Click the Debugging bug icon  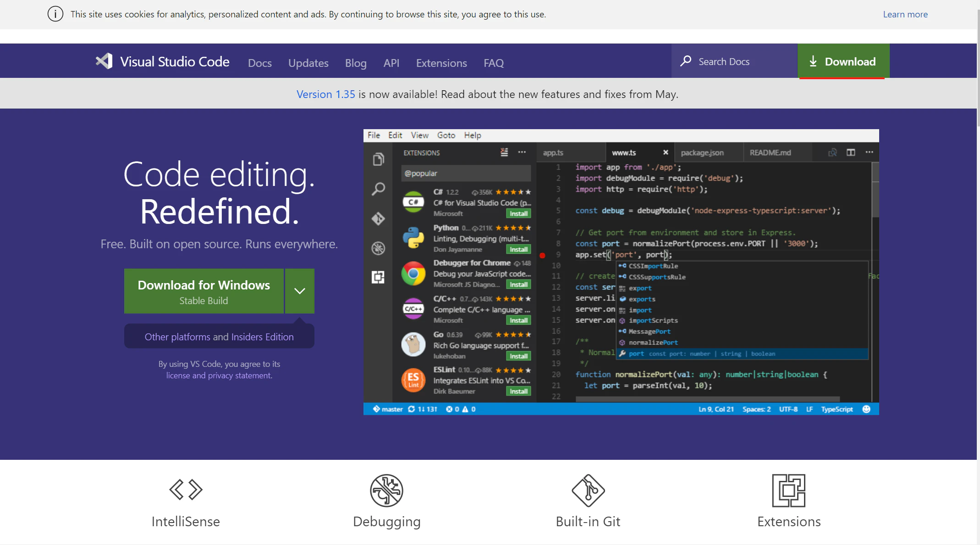coord(386,490)
